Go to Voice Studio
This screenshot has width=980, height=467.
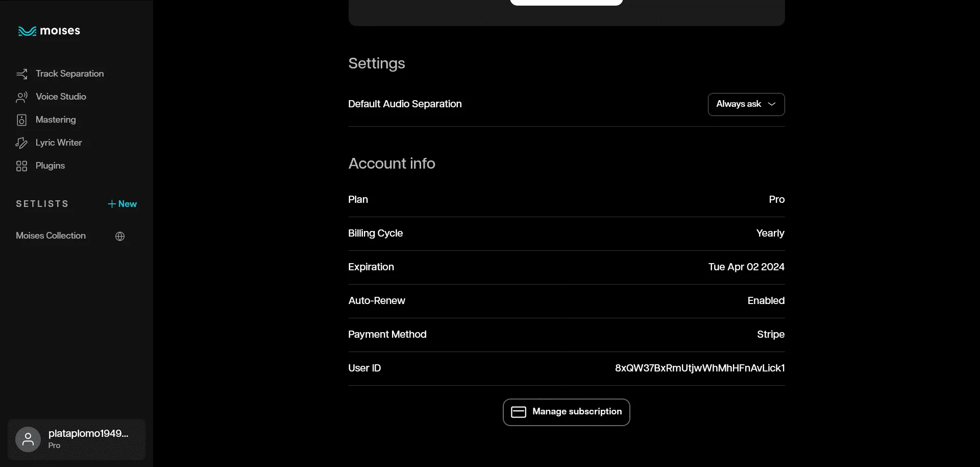tap(61, 97)
